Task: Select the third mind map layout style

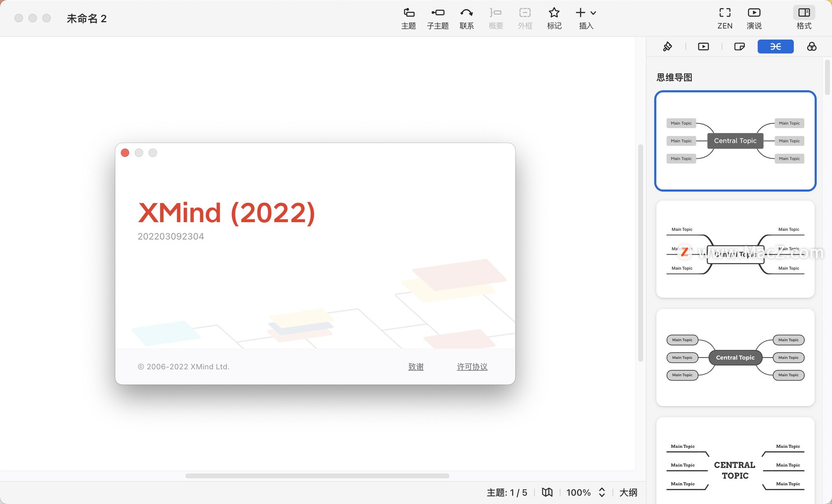Action: [735, 357]
